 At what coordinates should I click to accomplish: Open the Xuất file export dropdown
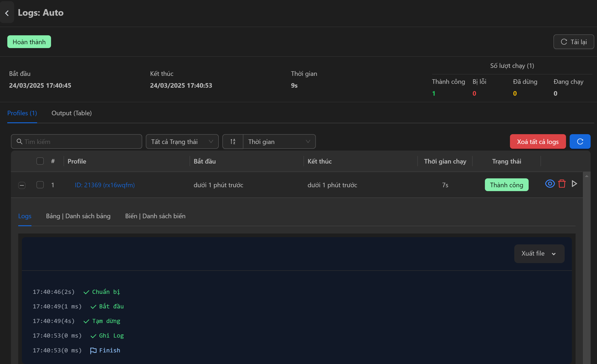[539, 253]
